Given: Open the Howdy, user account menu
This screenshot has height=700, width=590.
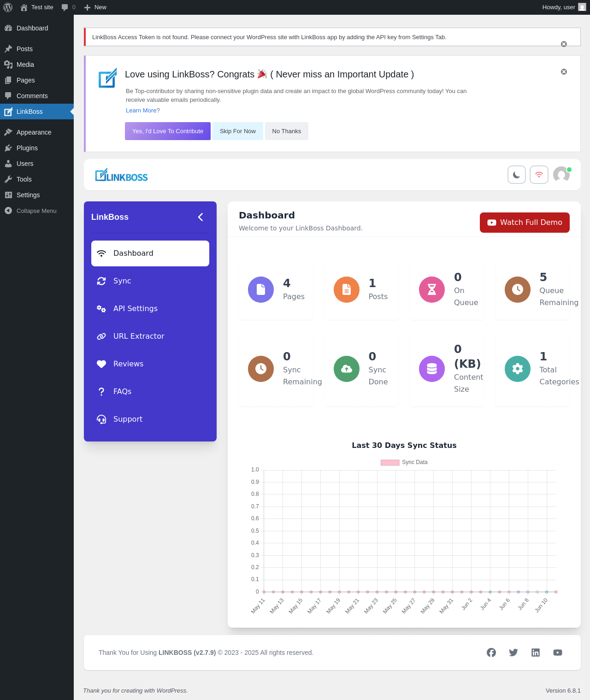Looking at the screenshot, I should (x=564, y=7).
